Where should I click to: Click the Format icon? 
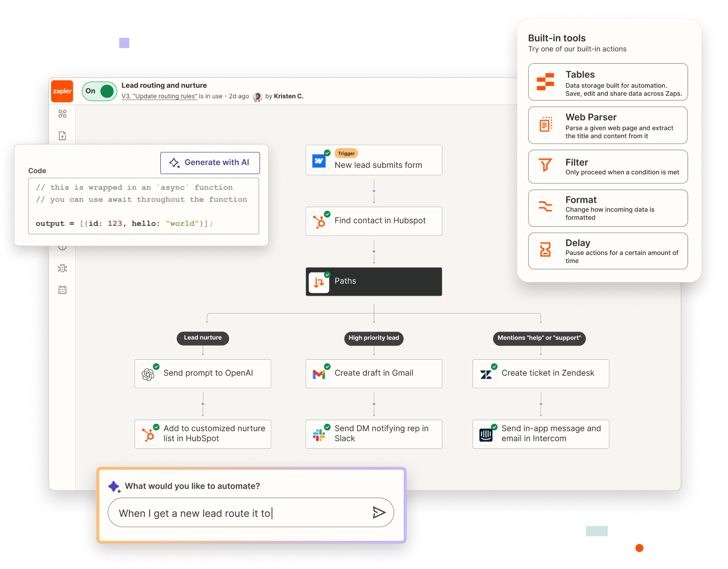pos(546,206)
